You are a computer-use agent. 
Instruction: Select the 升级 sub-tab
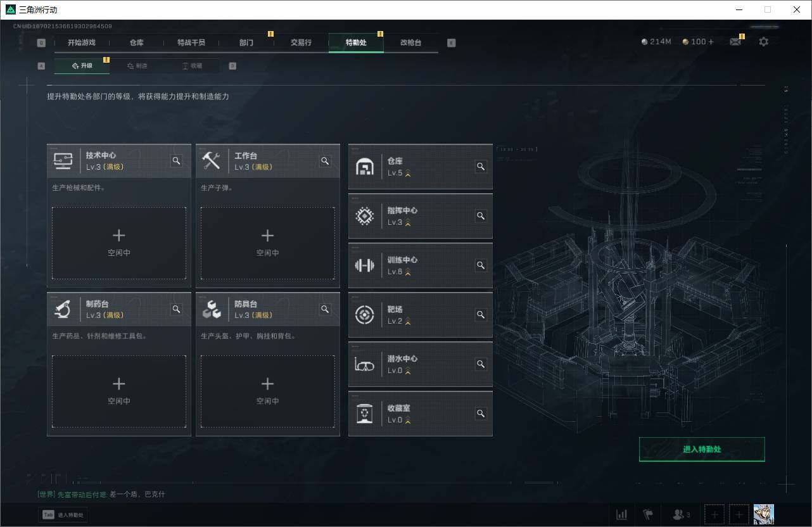coord(82,66)
